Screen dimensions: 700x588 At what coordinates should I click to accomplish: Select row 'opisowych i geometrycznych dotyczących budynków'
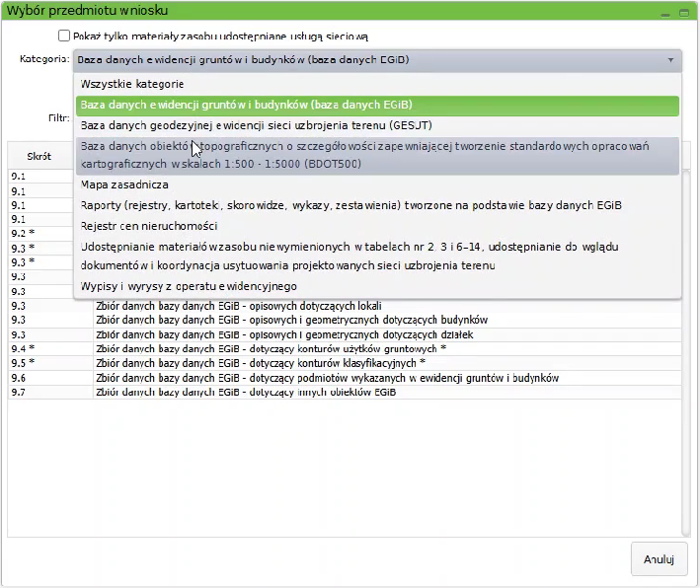(290, 320)
